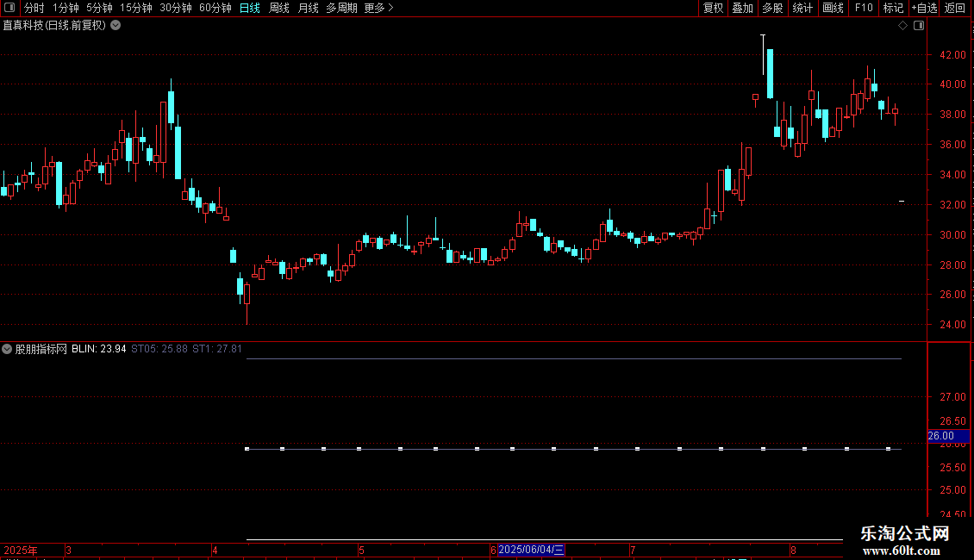
Task: Open indicator dropdown beside 股朋指标网
Action: coord(7,349)
